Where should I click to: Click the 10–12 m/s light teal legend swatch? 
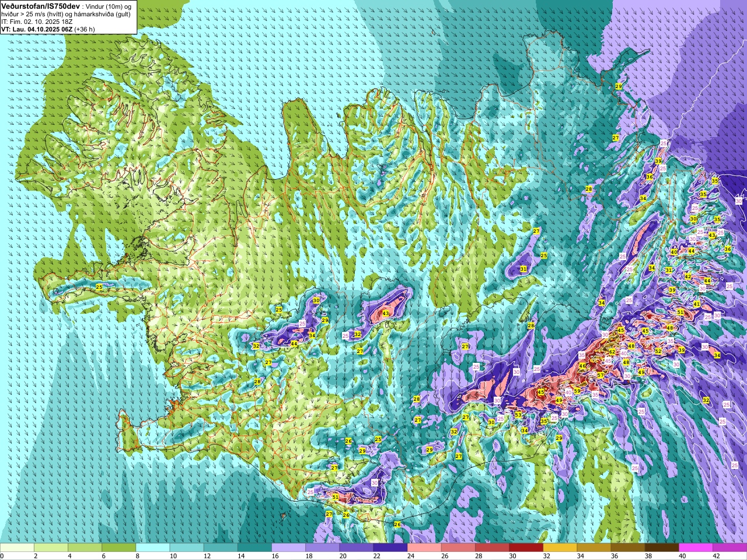187,547
